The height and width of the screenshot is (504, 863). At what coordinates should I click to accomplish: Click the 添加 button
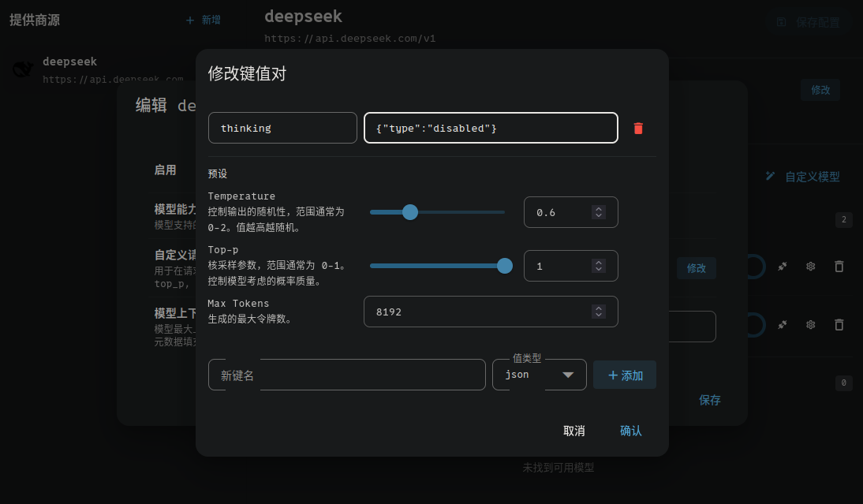[x=625, y=375]
